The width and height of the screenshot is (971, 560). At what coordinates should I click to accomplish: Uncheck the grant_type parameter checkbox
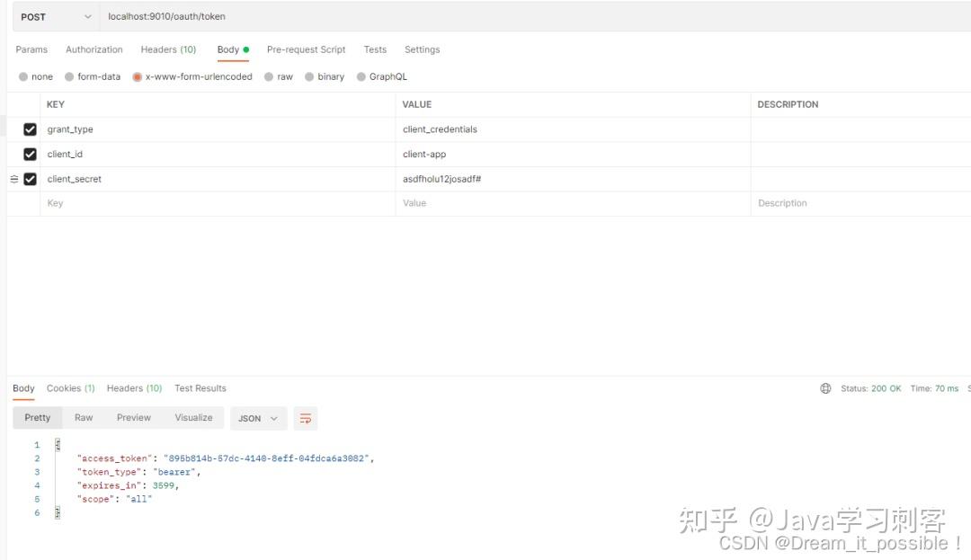[x=30, y=129]
